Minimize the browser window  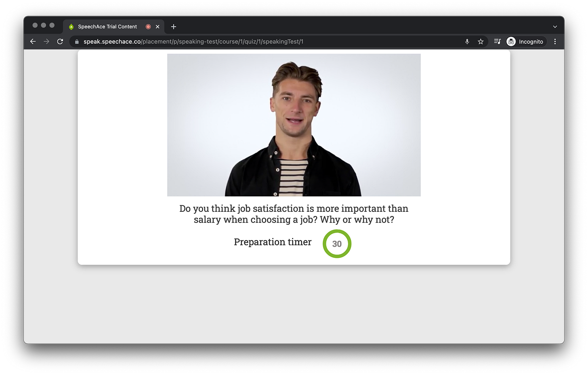tap(44, 25)
